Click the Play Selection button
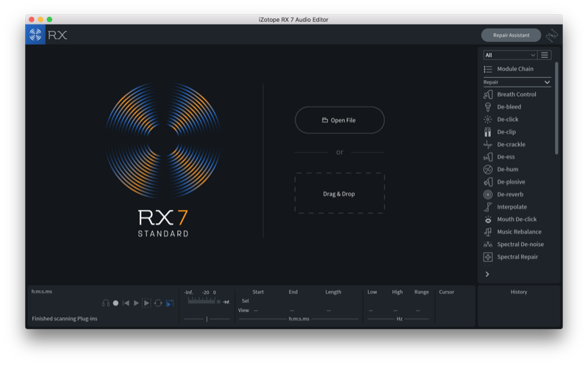 [146, 303]
